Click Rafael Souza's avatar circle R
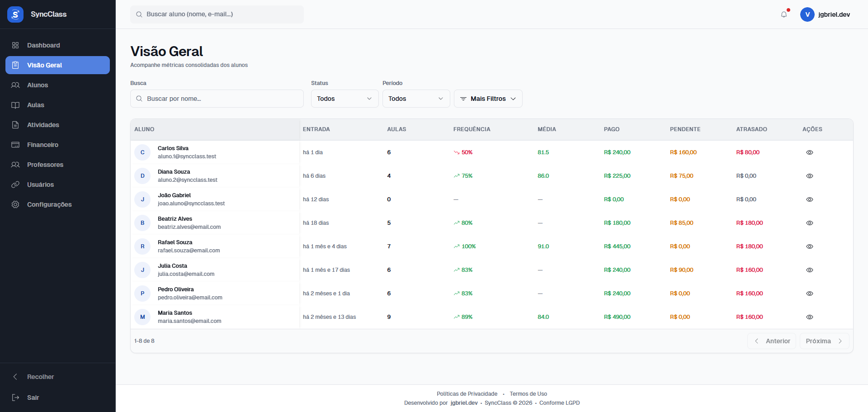Image resolution: width=868 pixels, height=412 pixels. coord(142,246)
